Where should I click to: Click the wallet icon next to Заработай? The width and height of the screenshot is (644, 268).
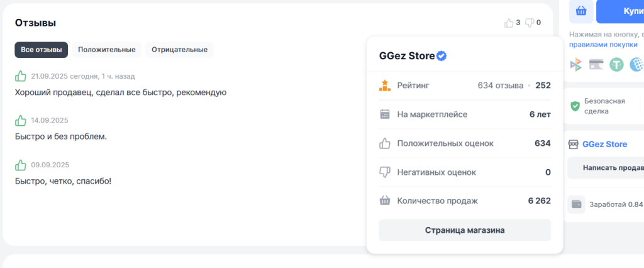pyautogui.click(x=576, y=204)
